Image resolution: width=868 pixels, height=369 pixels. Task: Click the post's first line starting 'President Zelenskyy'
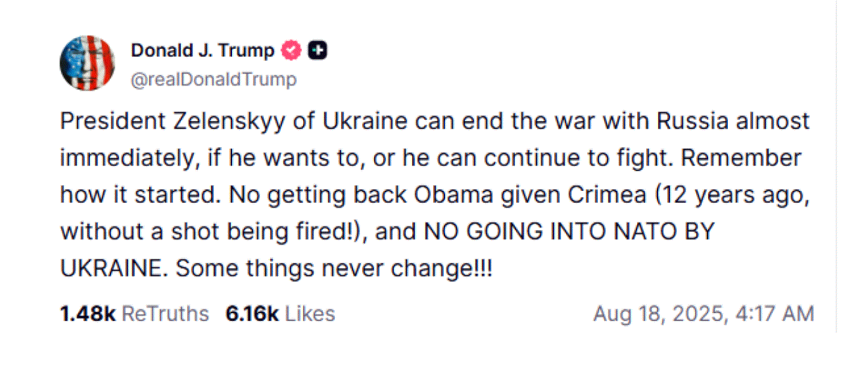[x=435, y=120]
